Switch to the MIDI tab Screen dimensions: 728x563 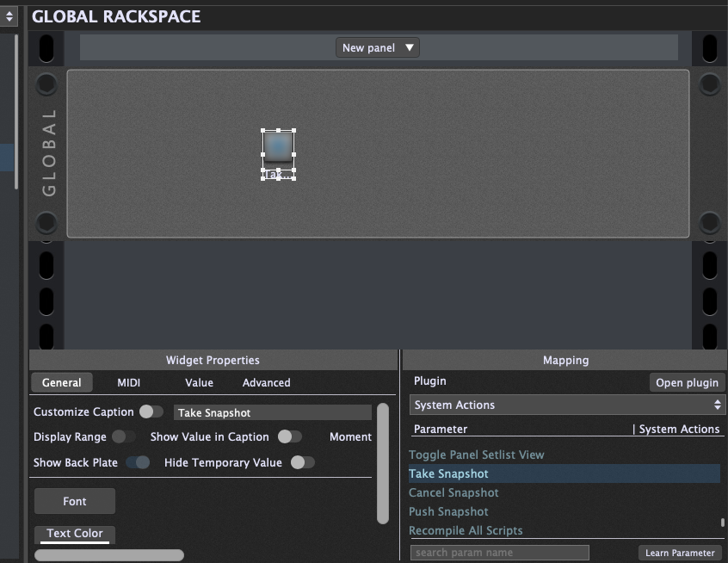[x=128, y=383]
